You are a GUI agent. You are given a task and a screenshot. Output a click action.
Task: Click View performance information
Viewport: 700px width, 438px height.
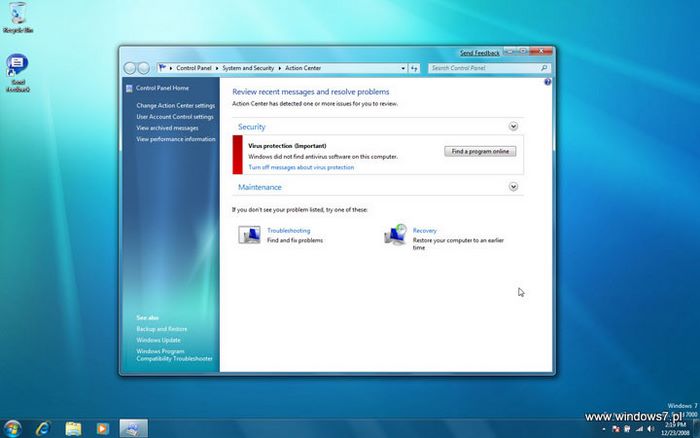(x=176, y=139)
